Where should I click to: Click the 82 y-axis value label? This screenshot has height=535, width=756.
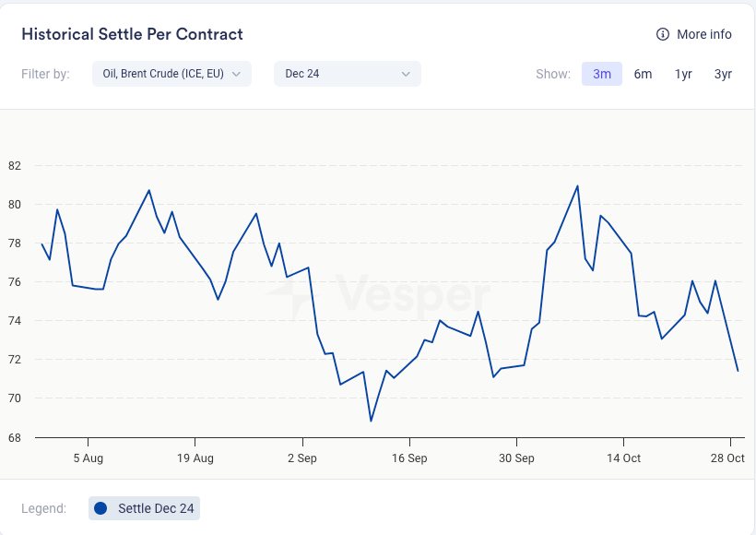14,166
